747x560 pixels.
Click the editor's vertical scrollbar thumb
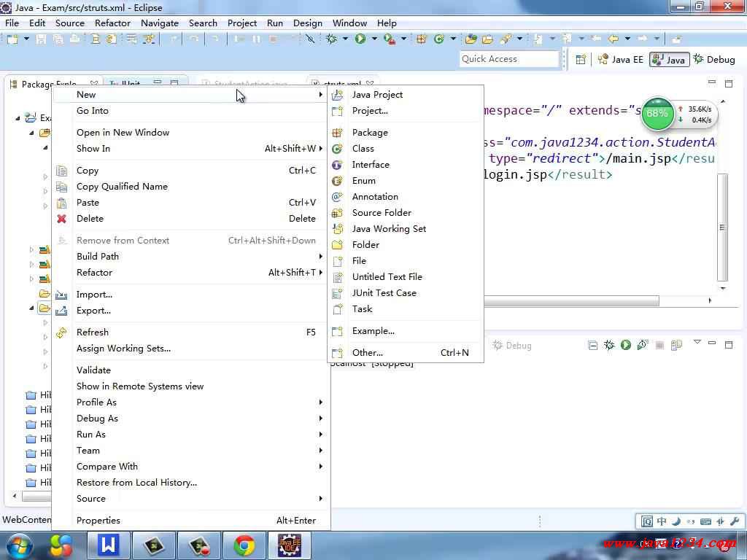[722, 227]
